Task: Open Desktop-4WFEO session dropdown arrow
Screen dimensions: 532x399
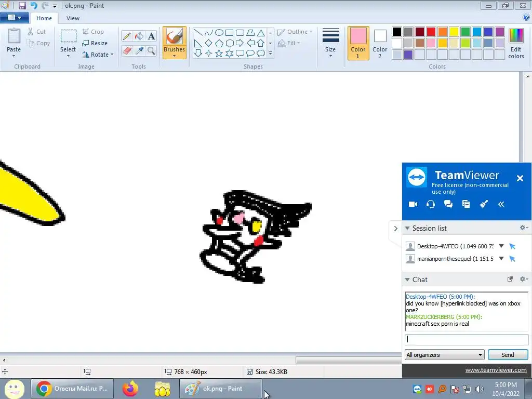Action: pyautogui.click(x=501, y=246)
